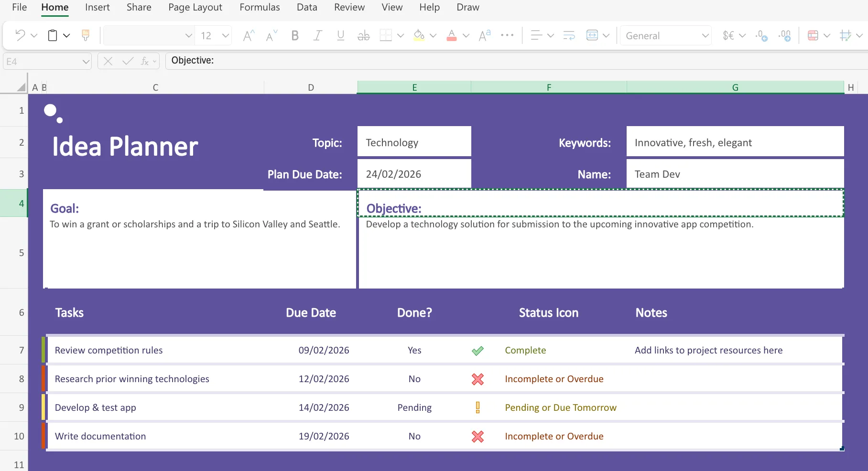Click the Change Case Aa icon

[485, 35]
